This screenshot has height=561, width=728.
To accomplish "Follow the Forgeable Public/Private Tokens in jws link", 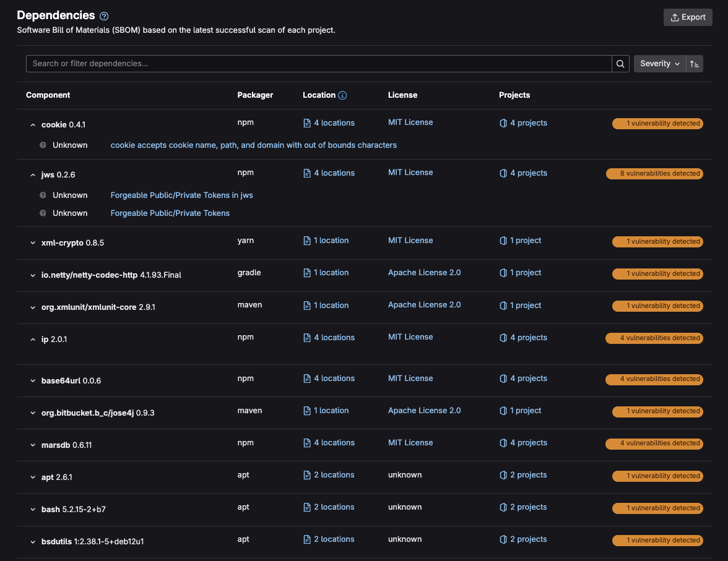I will coord(181,195).
